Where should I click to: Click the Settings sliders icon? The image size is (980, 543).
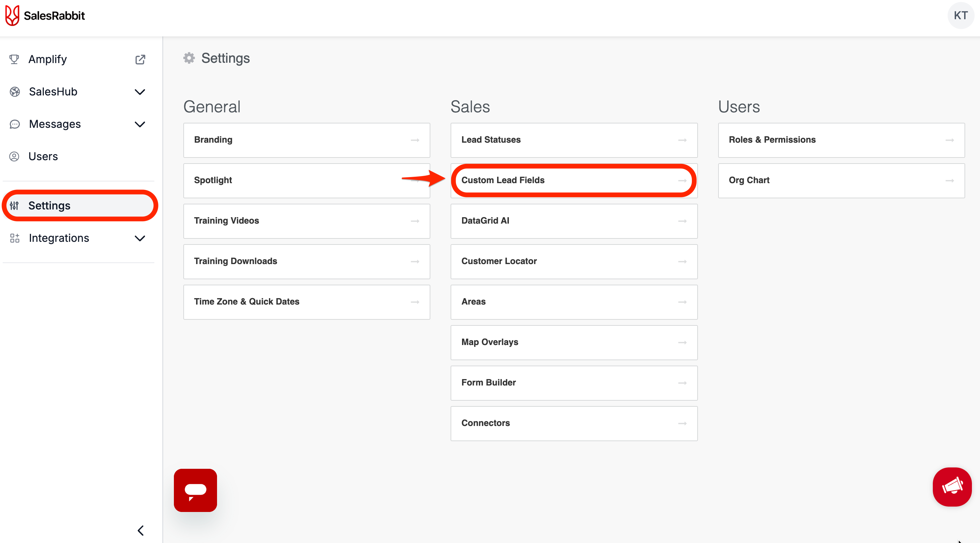(14, 206)
